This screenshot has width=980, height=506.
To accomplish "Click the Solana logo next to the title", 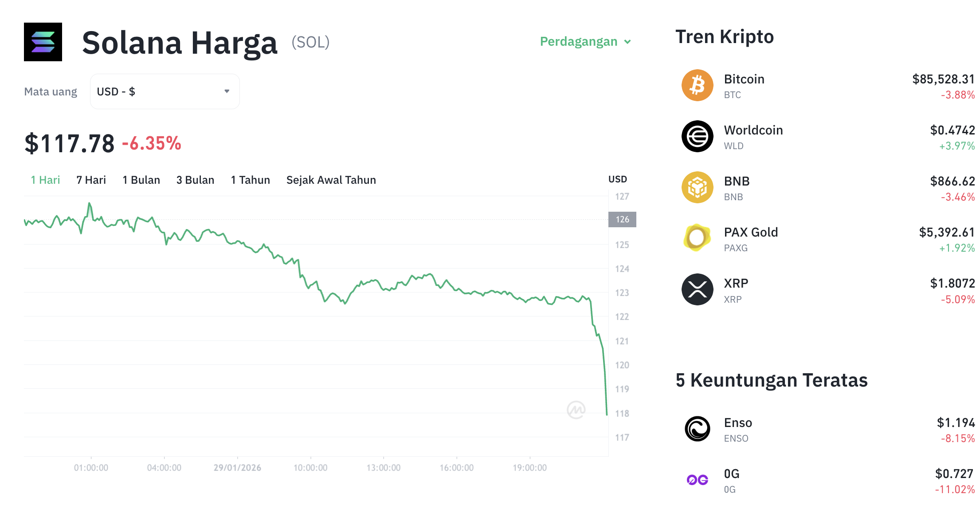I will (43, 42).
